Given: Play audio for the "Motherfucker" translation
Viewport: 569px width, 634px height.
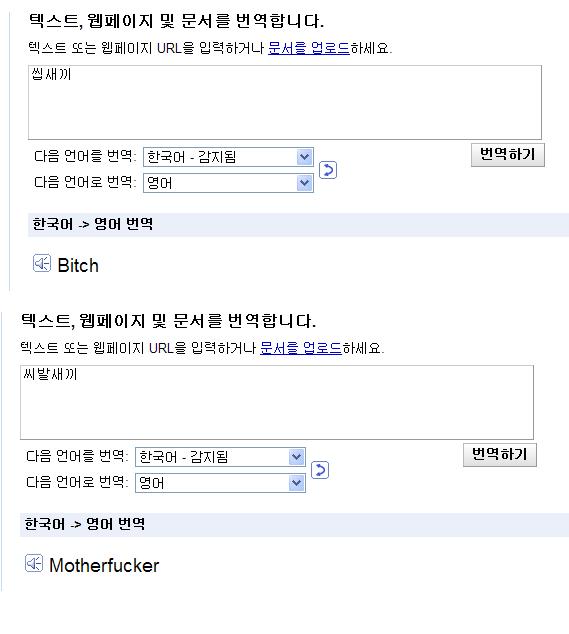Looking at the screenshot, I should [34, 563].
